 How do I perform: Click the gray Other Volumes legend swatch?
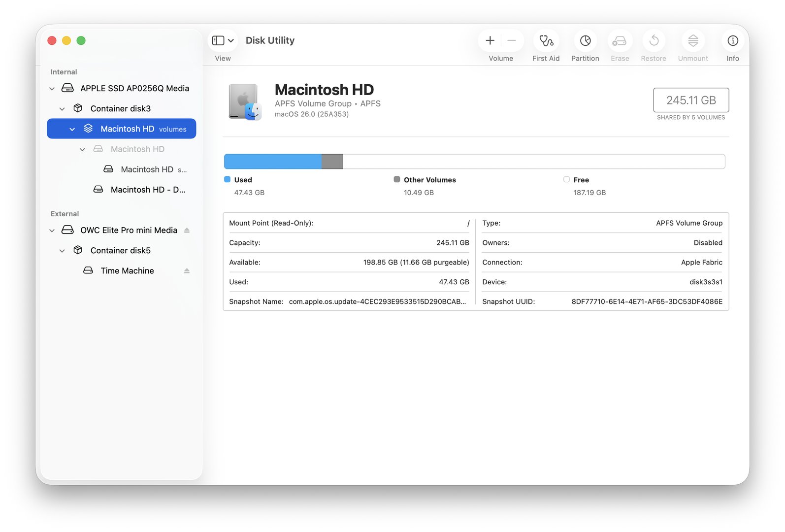coord(397,179)
